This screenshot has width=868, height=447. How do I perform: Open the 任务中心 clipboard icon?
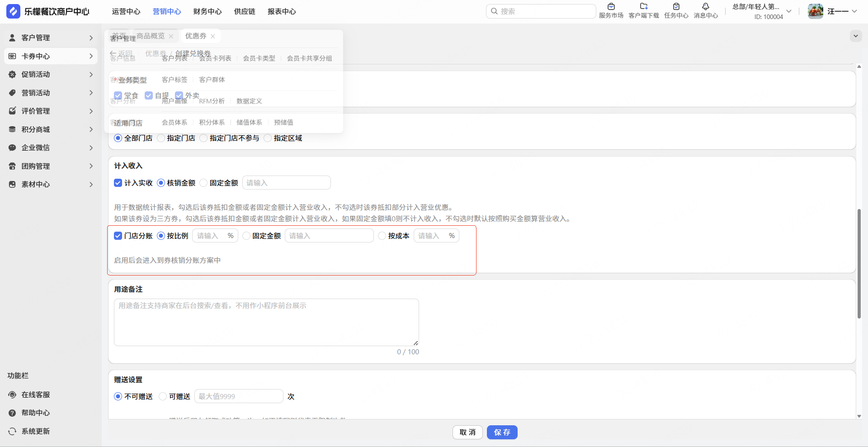point(676,6)
